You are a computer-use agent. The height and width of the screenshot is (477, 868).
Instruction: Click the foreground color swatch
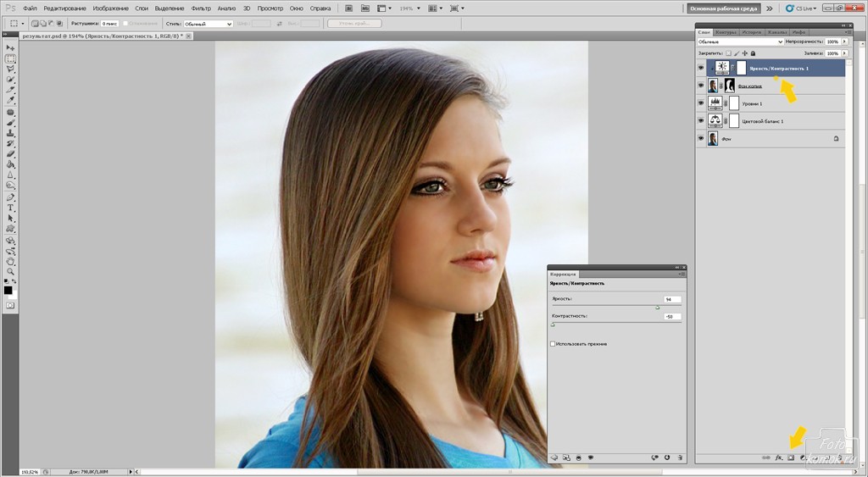(x=8, y=290)
